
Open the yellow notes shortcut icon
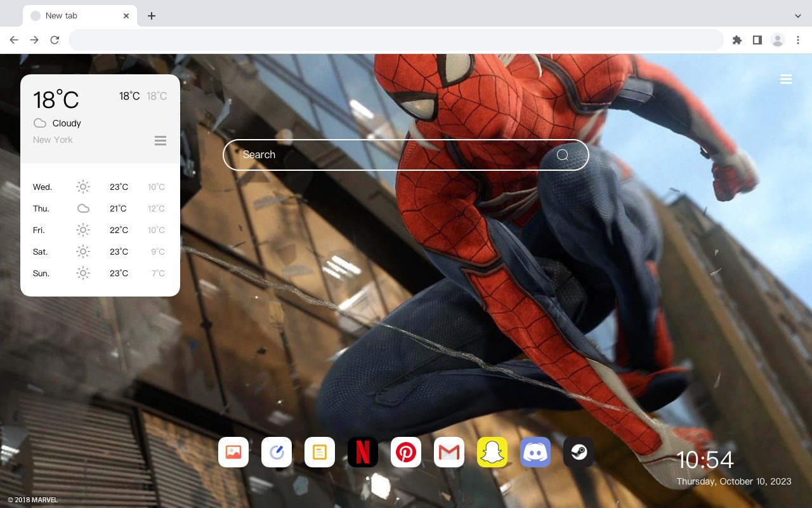click(320, 452)
